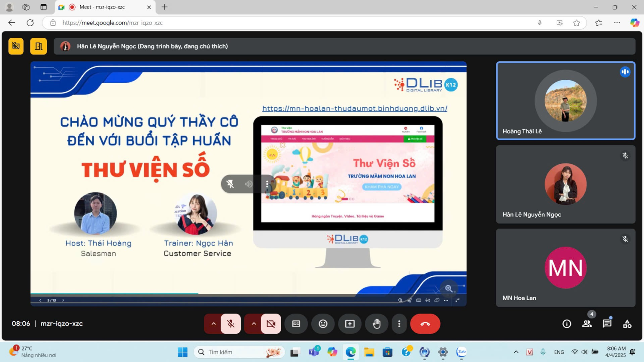
Task: Go to the previous slide
Action: click(x=40, y=300)
